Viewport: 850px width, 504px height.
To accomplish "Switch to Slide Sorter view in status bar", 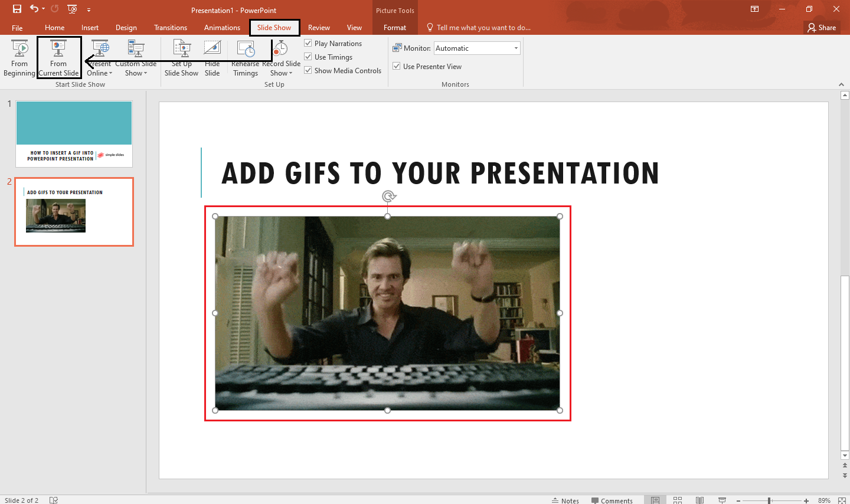I will point(677,499).
